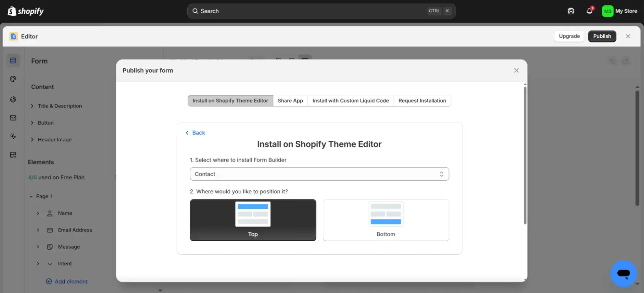
Task: Click the Shopify search field
Action: pos(321,11)
